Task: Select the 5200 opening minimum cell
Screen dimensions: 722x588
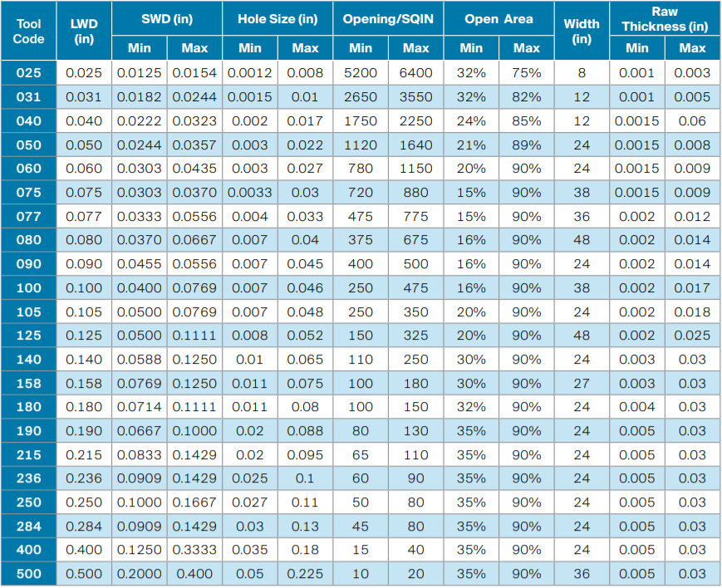Action: 361,73
